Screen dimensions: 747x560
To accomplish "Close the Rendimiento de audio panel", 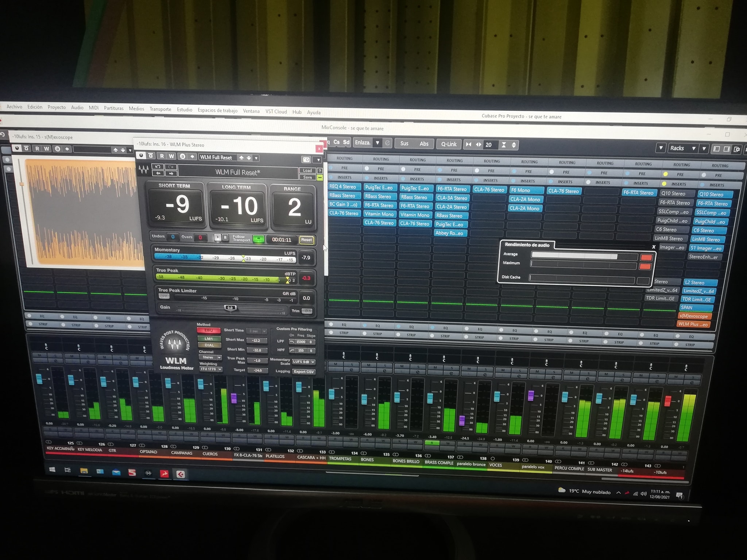I will pyautogui.click(x=654, y=247).
